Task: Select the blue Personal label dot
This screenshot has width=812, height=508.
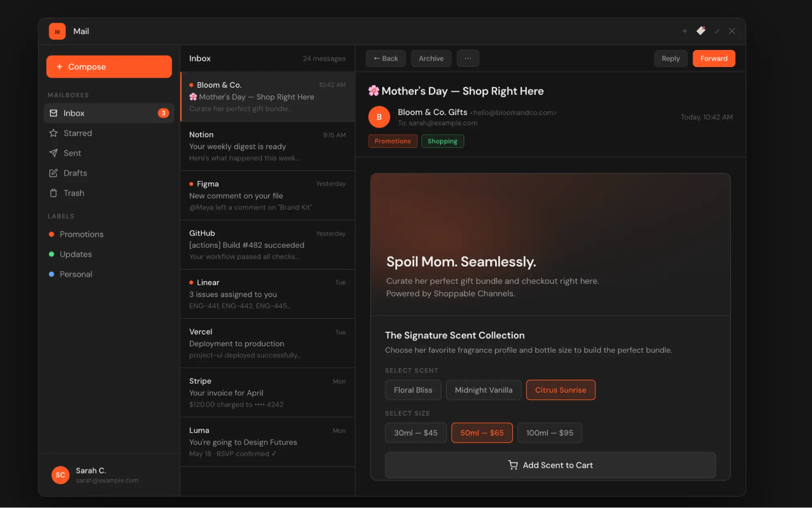Action: (52, 274)
